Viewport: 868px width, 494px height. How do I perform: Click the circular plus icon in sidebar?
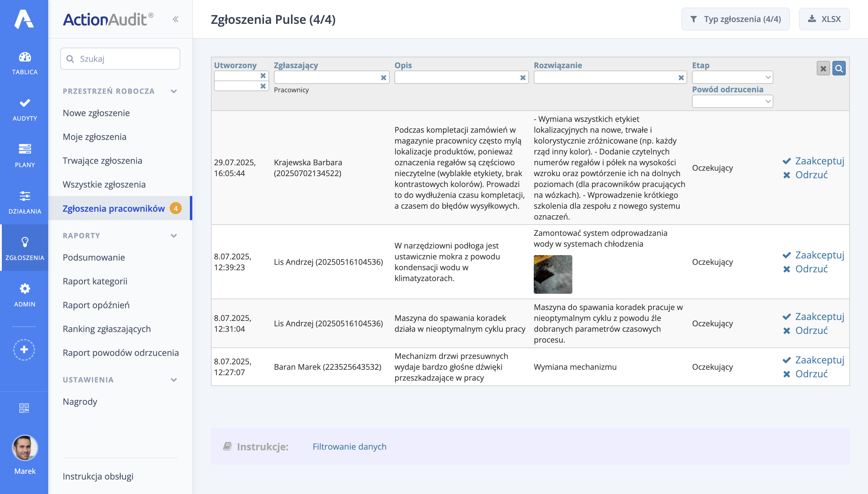(24, 350)
